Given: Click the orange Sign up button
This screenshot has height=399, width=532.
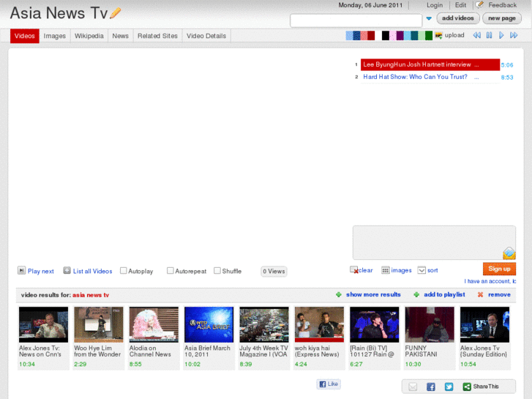Looking at the screenshot, I should pyautogui.click(x=499, y=269).
